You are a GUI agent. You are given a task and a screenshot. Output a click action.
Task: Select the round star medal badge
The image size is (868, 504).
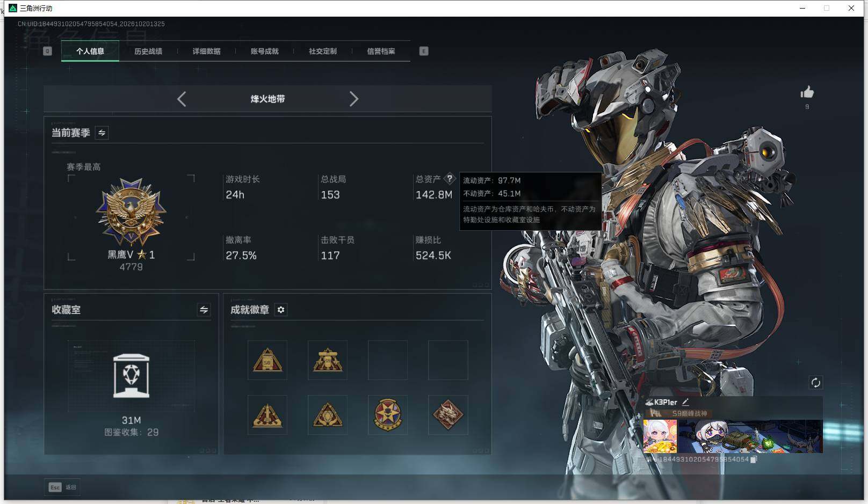pos(388,415)
